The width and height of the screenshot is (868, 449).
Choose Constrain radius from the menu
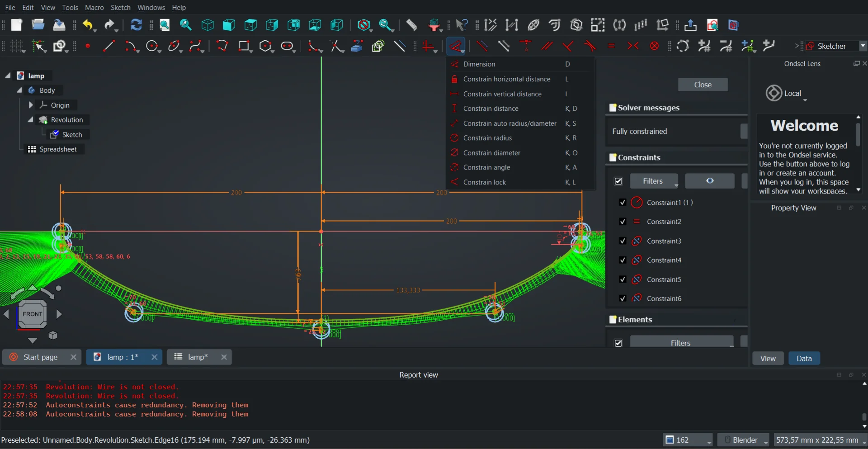pos(487,138)
